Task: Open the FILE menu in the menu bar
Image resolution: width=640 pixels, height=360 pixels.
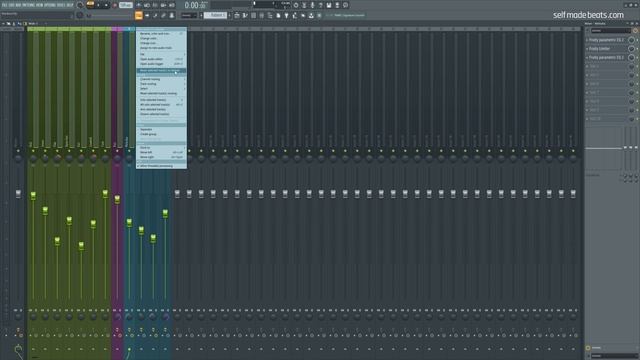Action: click(4, 5)
